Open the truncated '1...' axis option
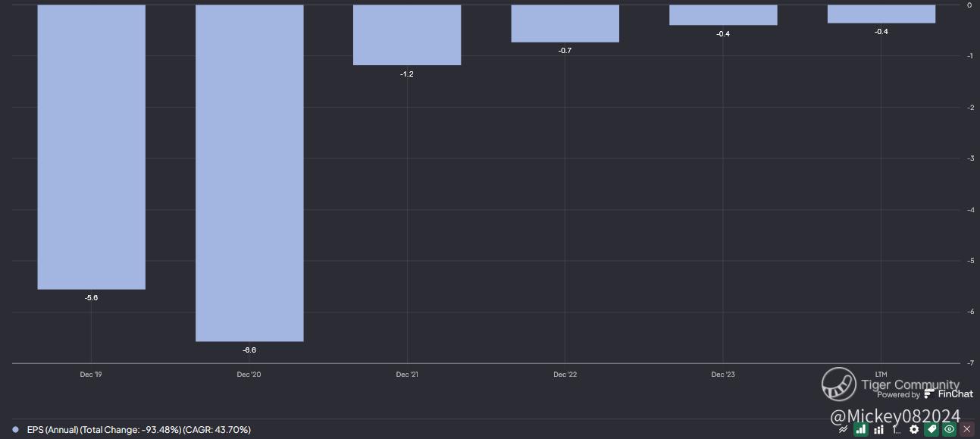Screen dimensions: 980x439 point(897,429)
